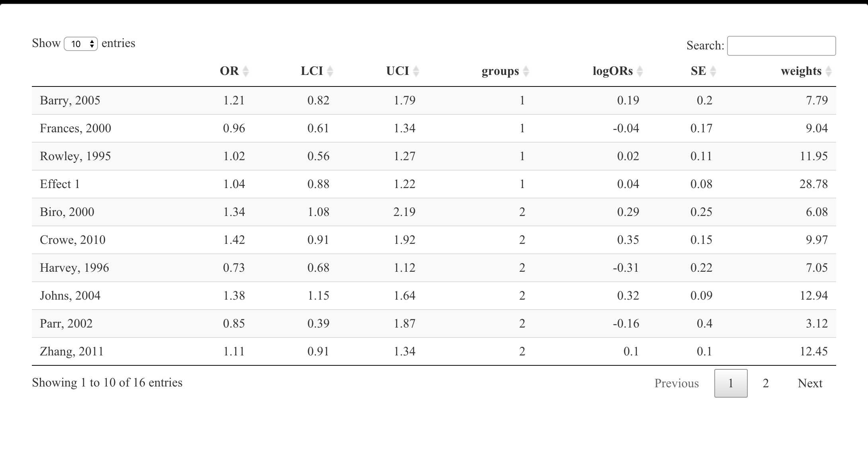
Task: Select the Parr, 2002 row label
Action: pos(66,324)
